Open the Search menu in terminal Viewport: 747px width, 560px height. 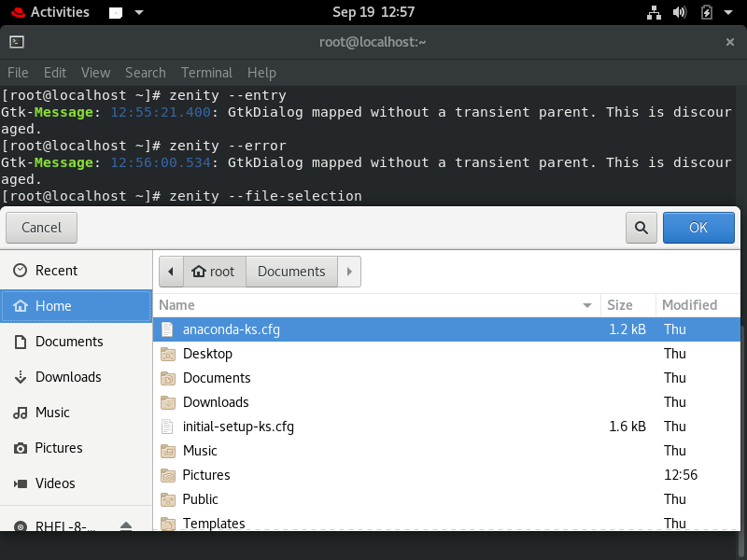146,73
